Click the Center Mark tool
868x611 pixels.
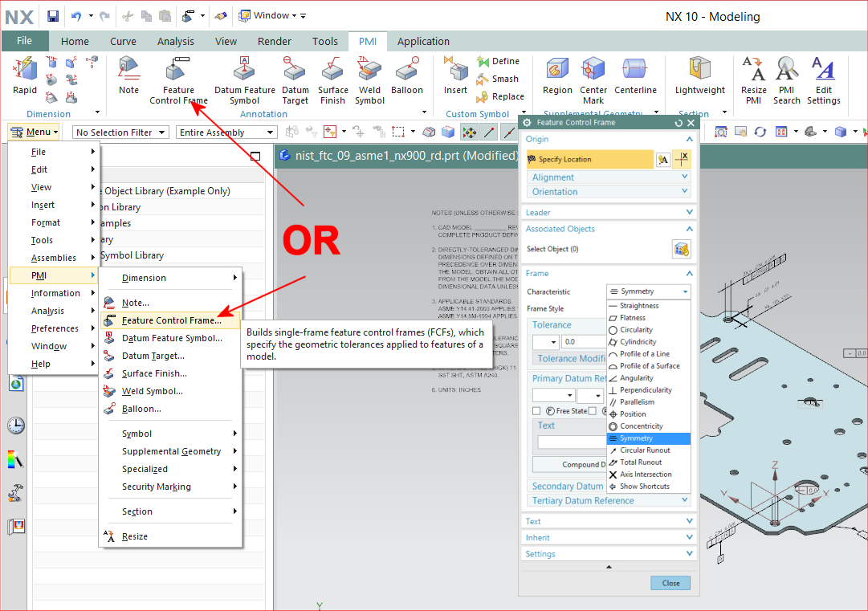click(x=593, y=81)
